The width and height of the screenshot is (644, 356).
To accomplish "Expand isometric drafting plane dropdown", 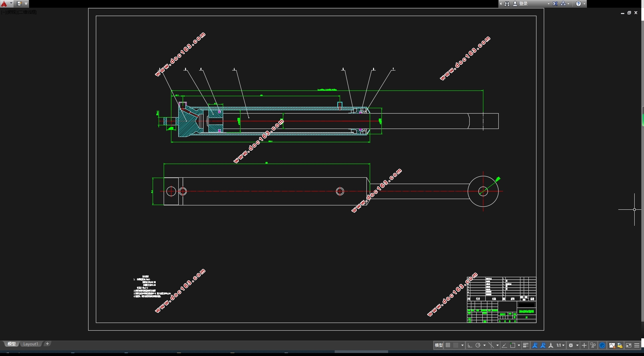I will click(497, 345).
